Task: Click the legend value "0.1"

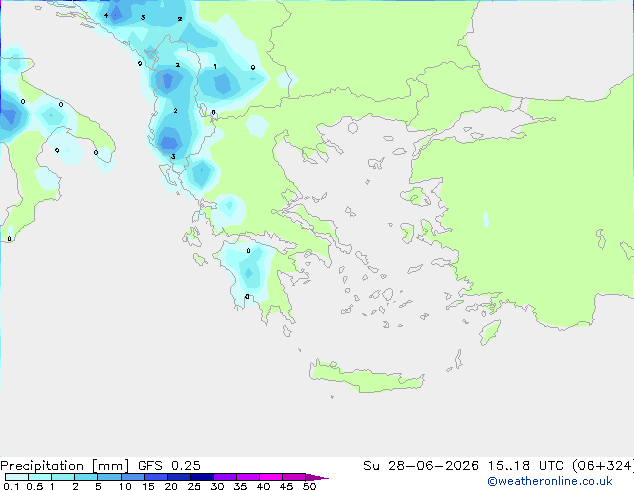Action: [x=11, y=486]
